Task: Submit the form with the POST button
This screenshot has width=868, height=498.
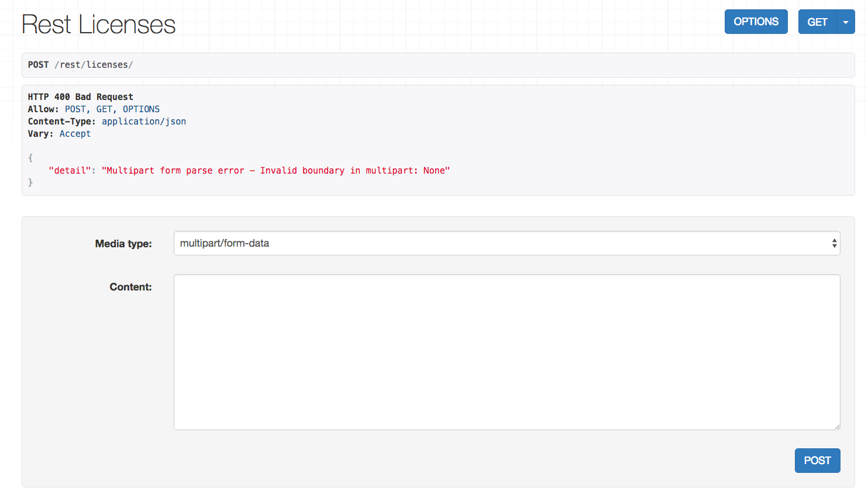Action: click(817, 461)
